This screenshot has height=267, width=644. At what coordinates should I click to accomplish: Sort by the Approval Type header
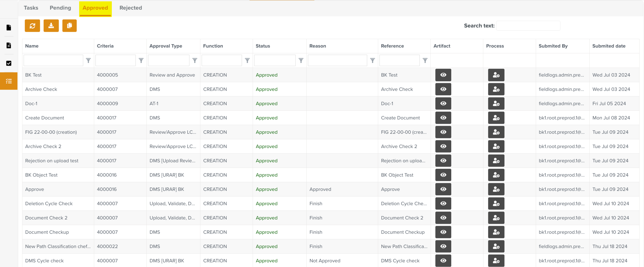166,46
